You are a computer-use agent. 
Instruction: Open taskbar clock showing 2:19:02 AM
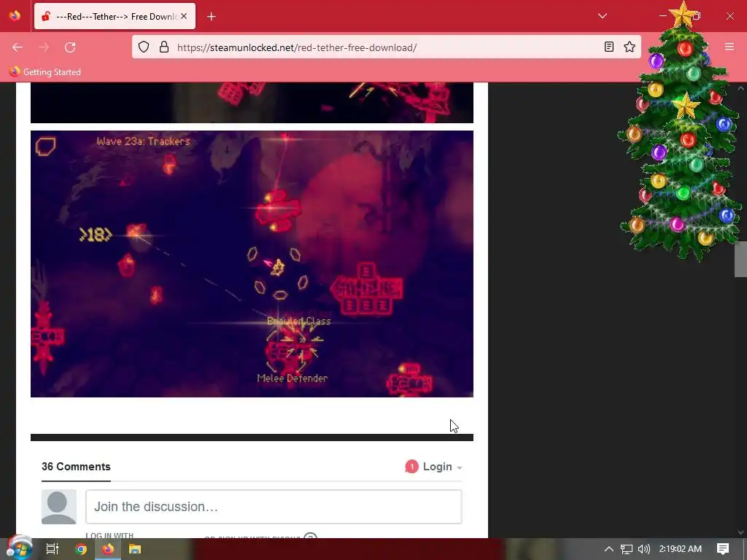[x=681, y=549]
